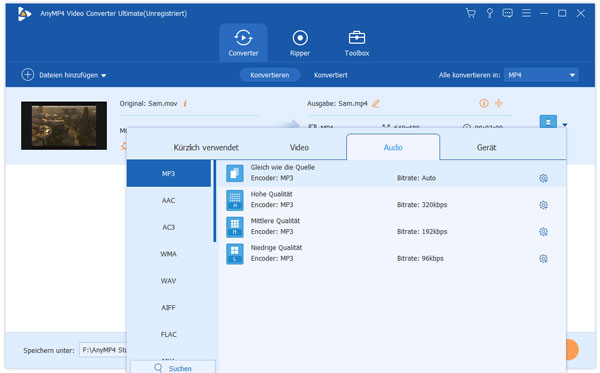This screenshot has width=600, height=373.
Task: Click the Konvertiert button
Action: [x=331, y=75]
